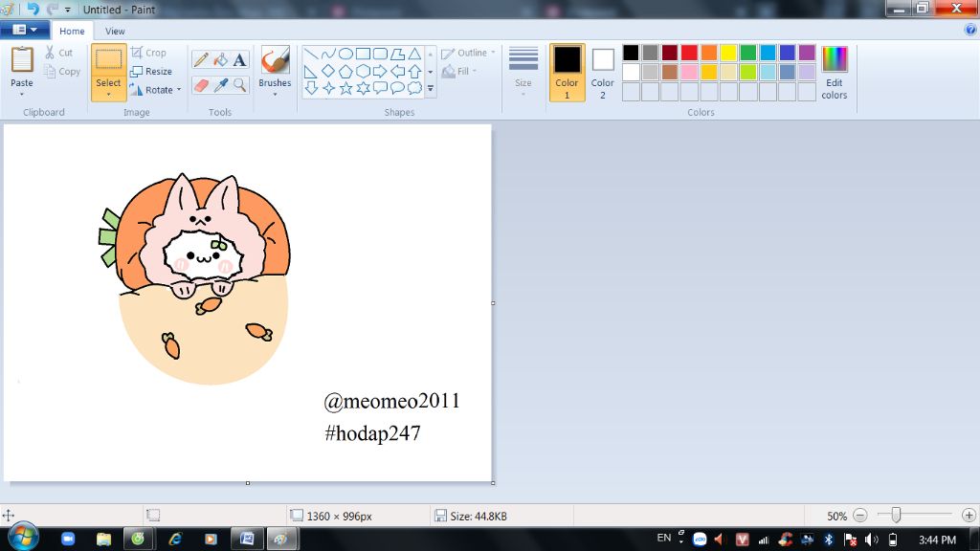Switch to the Home tab

pos(72,32)
